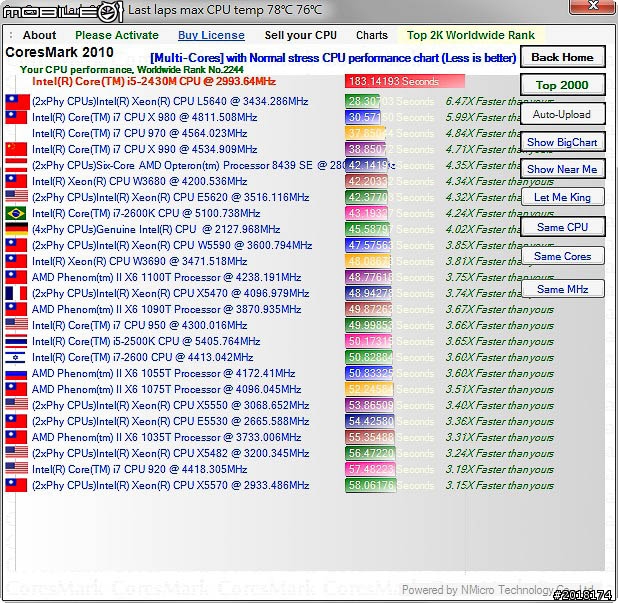Filter results by Same MHz

[562, 289]
